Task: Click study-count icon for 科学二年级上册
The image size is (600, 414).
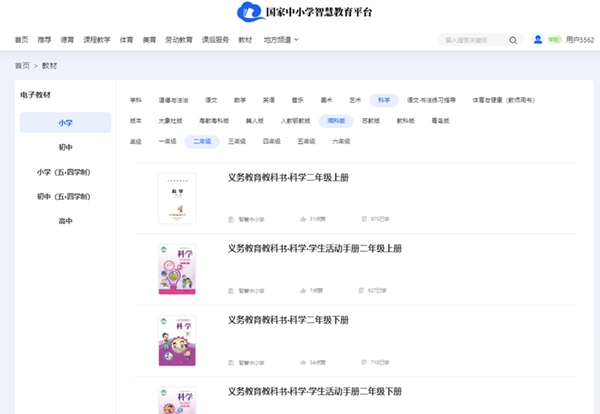Action: [364, 219]
